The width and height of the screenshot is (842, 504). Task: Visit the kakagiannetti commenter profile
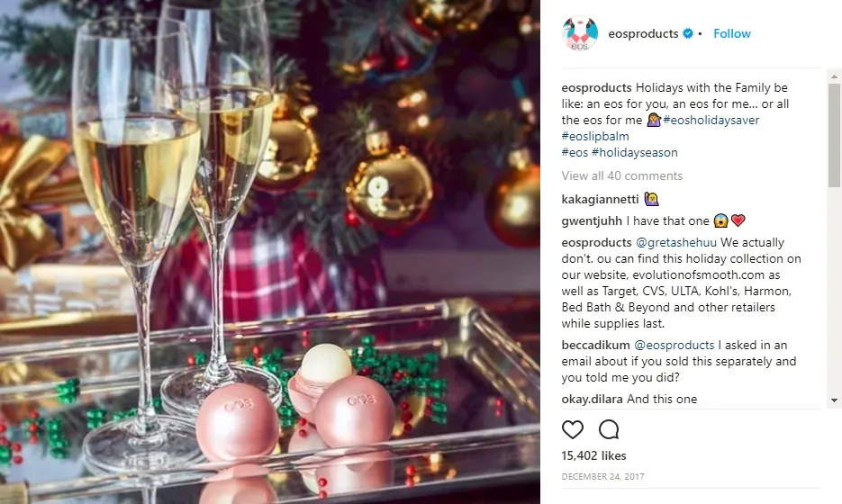point(600,199)
